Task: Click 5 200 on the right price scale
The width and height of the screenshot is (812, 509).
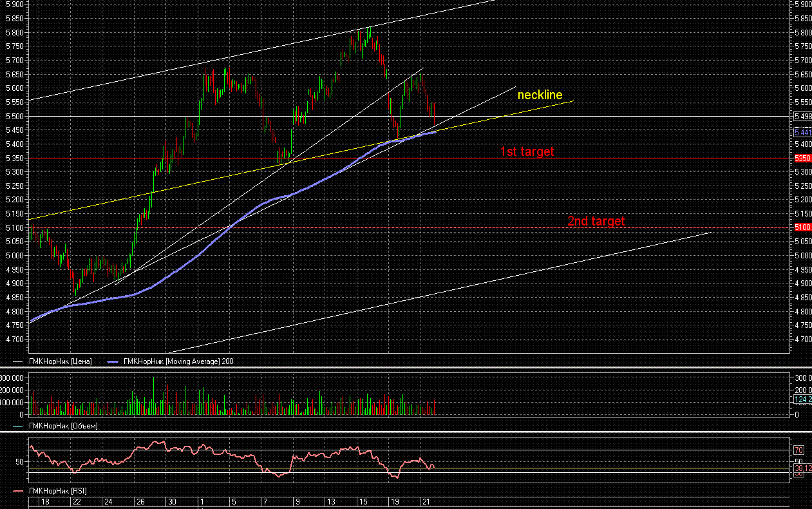Action: pos(802,200)
